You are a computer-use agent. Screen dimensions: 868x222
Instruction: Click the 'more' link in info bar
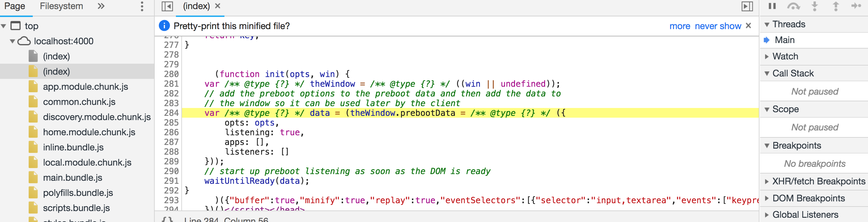pos(680,26)
